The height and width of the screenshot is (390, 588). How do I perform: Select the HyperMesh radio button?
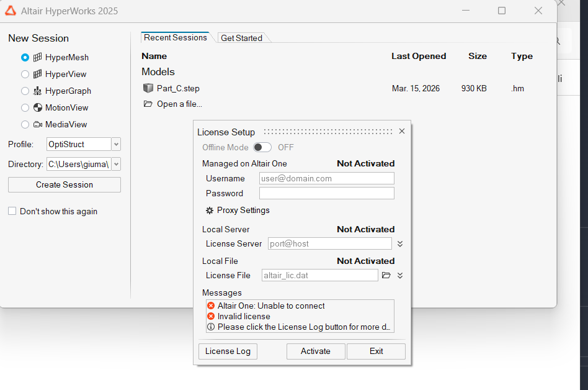pos(25,57)
